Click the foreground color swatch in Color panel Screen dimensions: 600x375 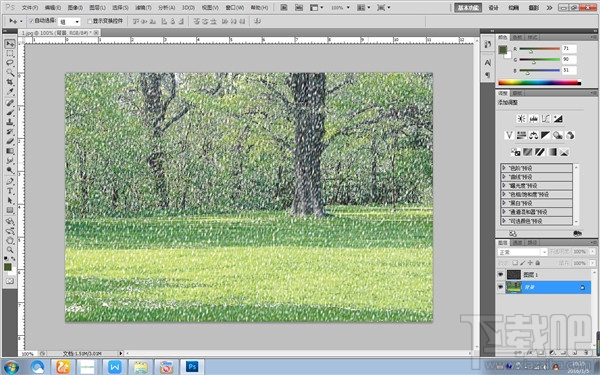click(x=503, y=50)
